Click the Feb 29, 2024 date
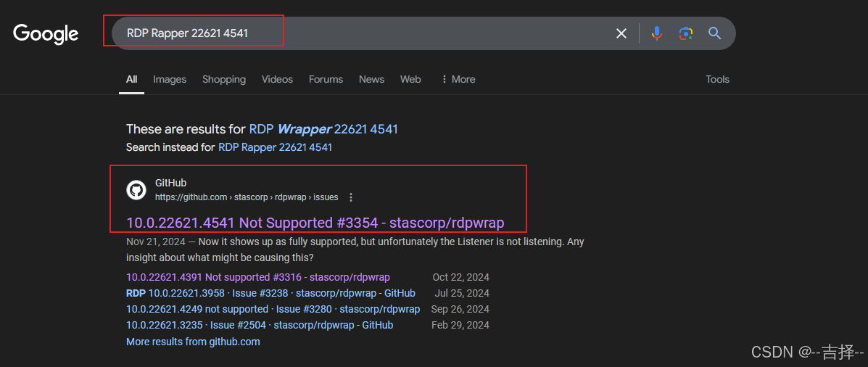 tap(460, 325)
